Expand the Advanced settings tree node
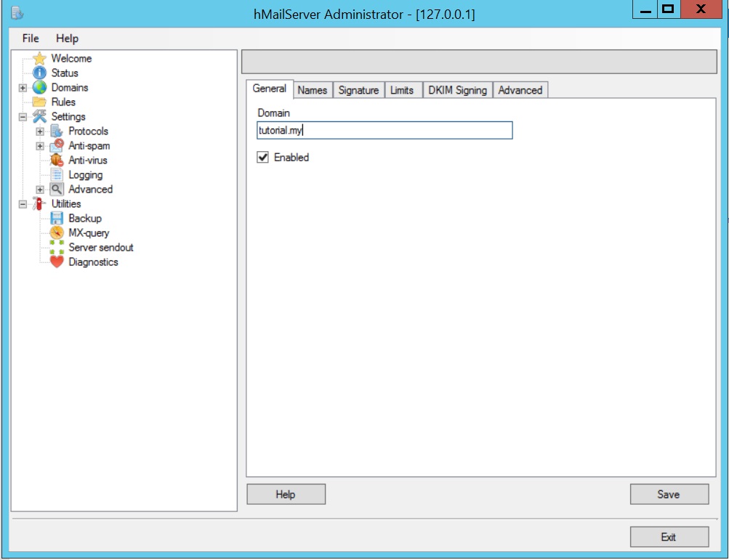Image resolution: width=729 pixels, height=560 pixels. [40, 190]
